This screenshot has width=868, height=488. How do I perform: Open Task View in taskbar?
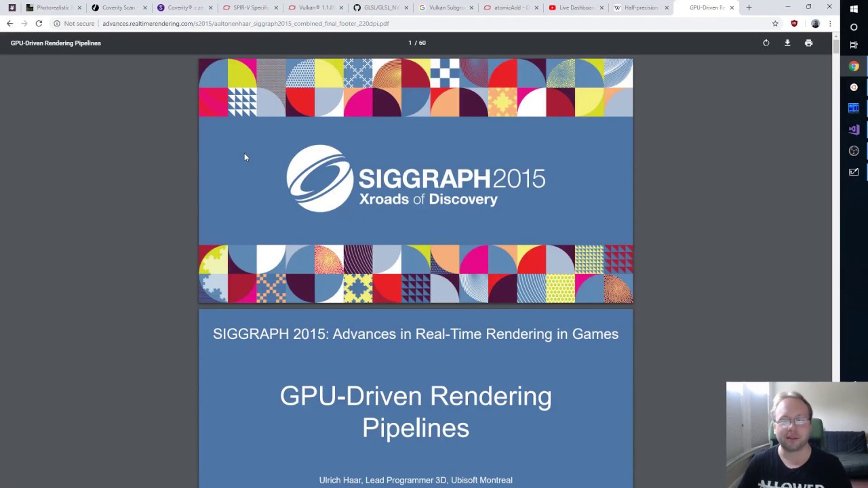point(854,45)
